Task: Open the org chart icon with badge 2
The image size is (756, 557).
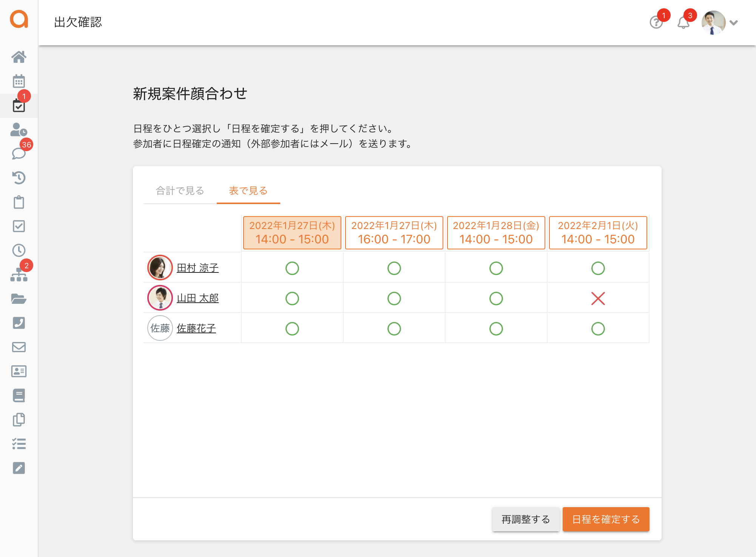Action: [x=19, y=275]
